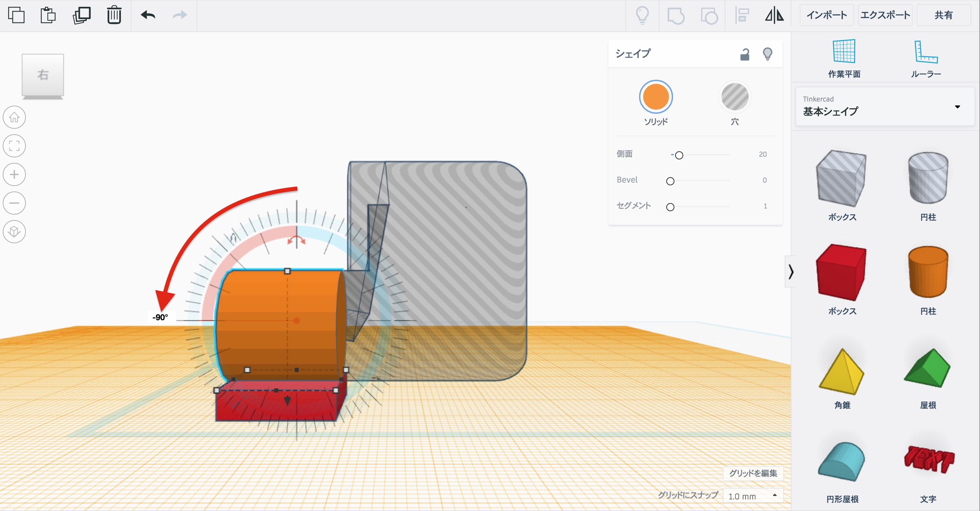Viewport: 980px width, 511px height.
Task: Select the 穴 (hole) shape option
Action: point(735,97)
